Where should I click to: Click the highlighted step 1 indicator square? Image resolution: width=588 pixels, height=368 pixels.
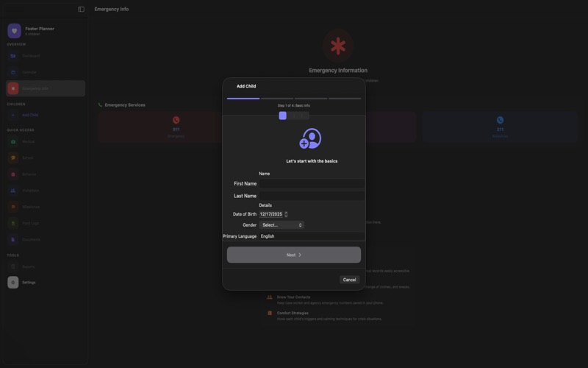pos(283,116)
